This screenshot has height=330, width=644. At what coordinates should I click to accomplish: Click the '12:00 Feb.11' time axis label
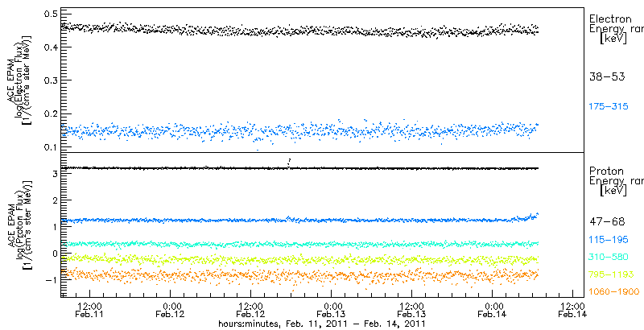click(89, 311)
